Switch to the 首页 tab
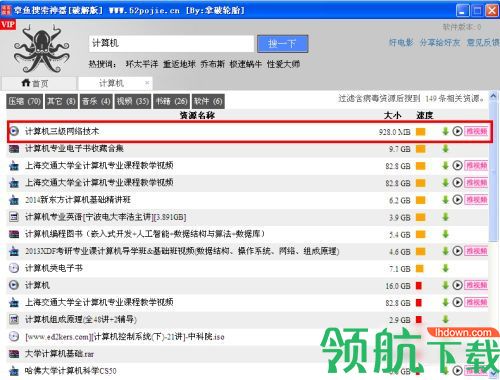The width and height of the screenshot is (500, 380). pos(39,83)
